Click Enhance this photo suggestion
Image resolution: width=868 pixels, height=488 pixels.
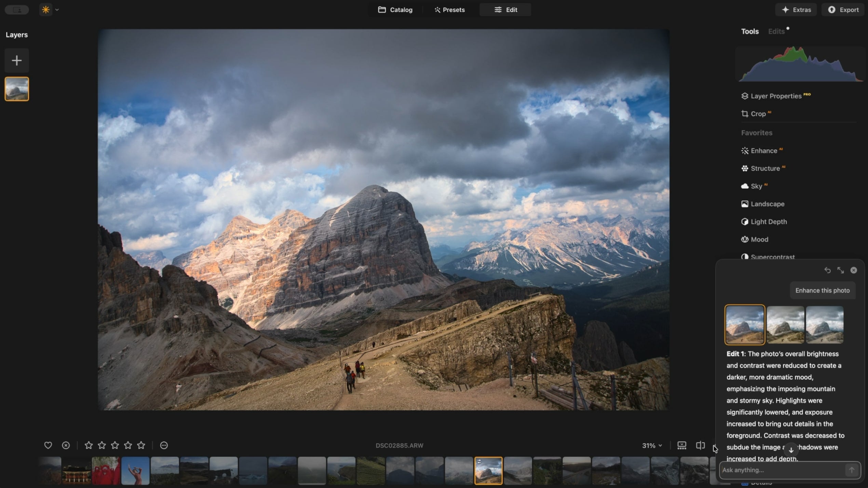pyautogui.click(x=823, y=290)
